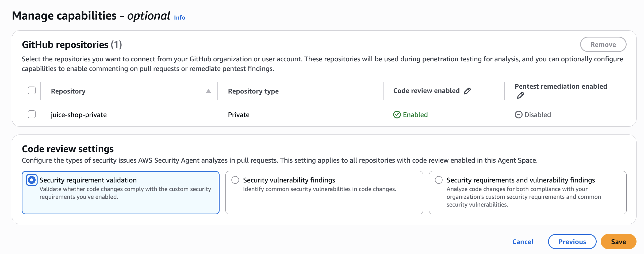Save the capabilities configuration
Screen dimensions: 644x254
pyautogui.click(x=618, y=242)
